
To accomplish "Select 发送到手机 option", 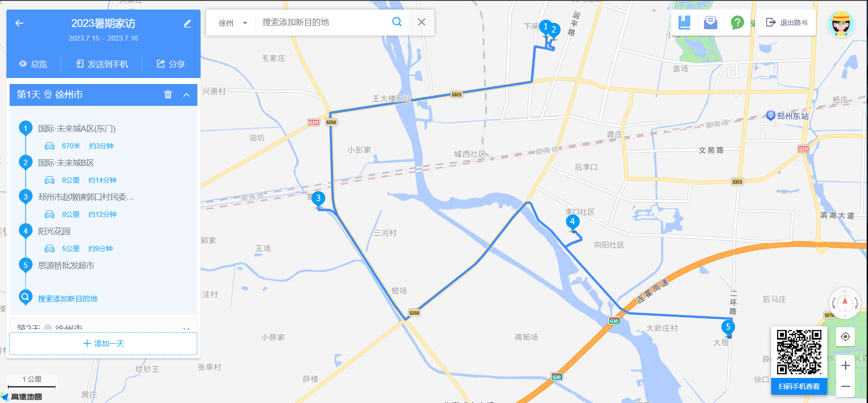I will pyautogui.click(x=102, y=64).
